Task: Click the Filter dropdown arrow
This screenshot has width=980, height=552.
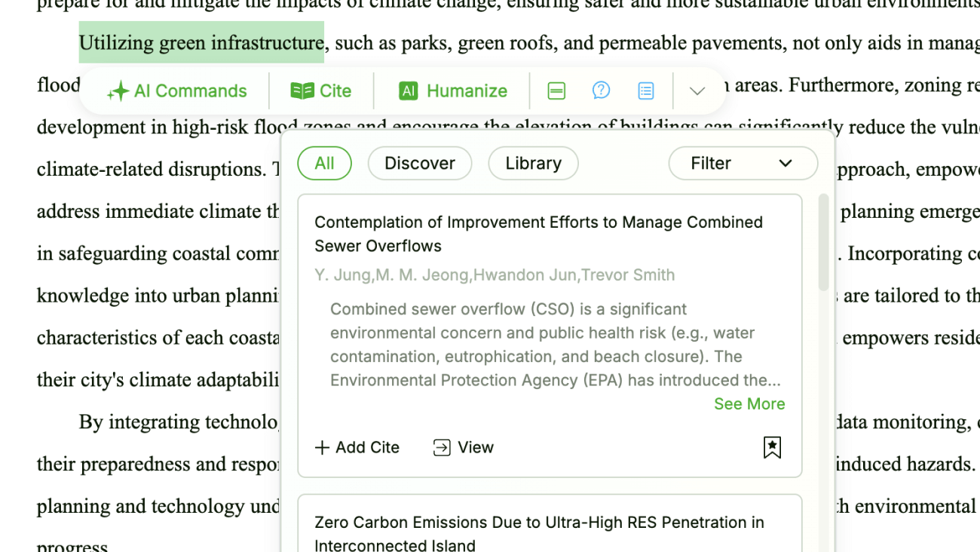Action: tap(786, 164)
